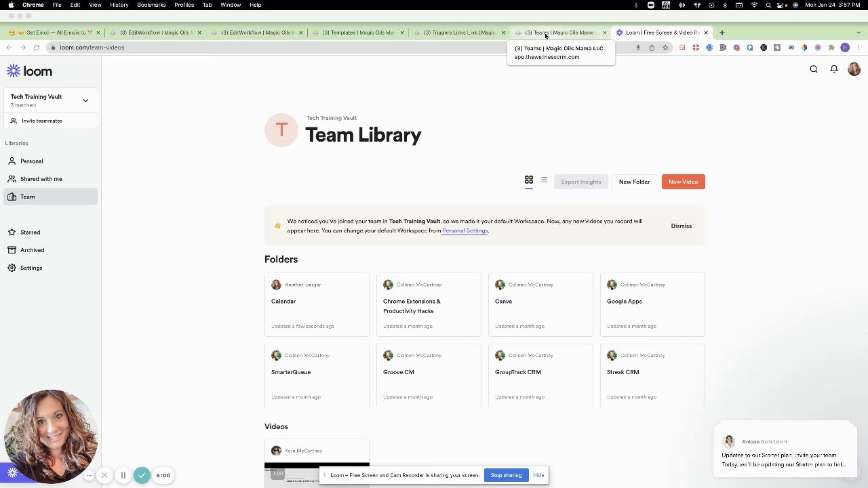The height and width of the screenshot is (488, 868).
Task: Click the New Folder button
Action: [x=634, y=182]
